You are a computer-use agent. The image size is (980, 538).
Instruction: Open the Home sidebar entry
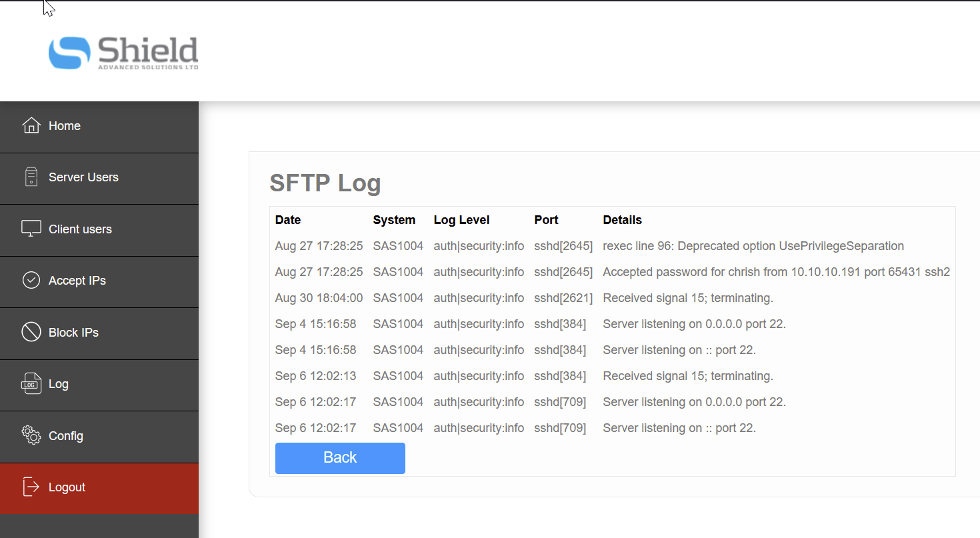pos(65,125)
